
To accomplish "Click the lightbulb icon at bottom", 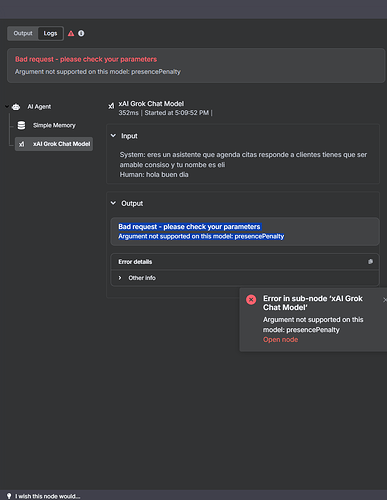I will click(x=9, y=496).
